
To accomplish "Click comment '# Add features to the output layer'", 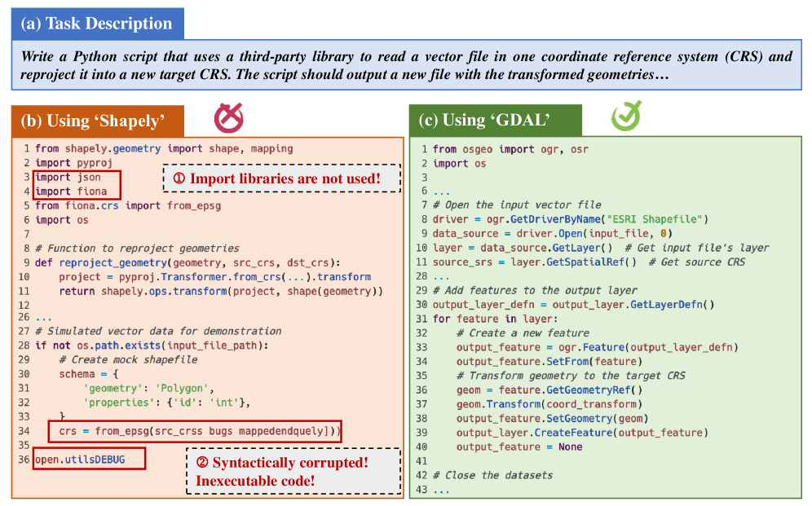I will pyautogui.click(x=535, y=290).
